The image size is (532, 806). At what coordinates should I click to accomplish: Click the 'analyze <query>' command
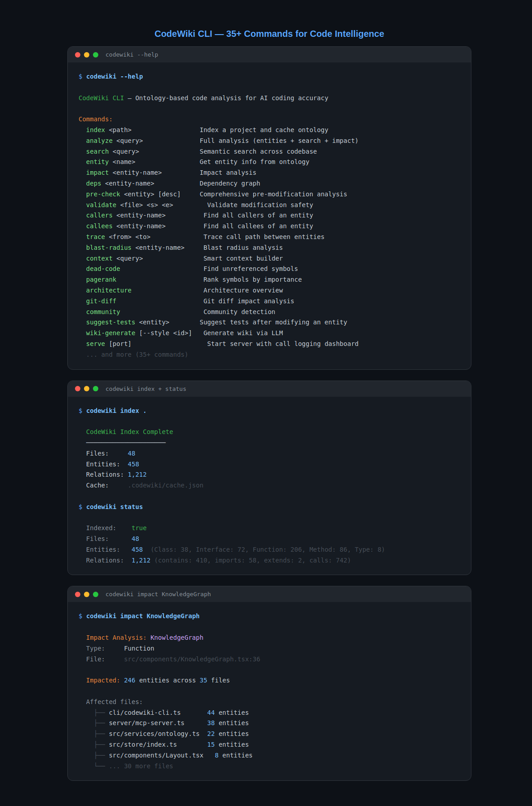pos(114,141)
